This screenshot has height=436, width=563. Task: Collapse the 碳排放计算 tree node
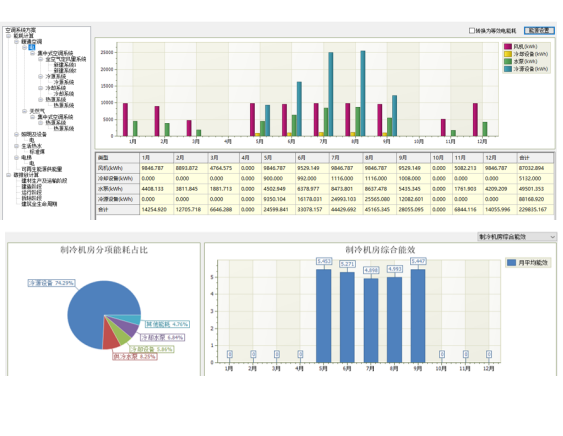9,175
